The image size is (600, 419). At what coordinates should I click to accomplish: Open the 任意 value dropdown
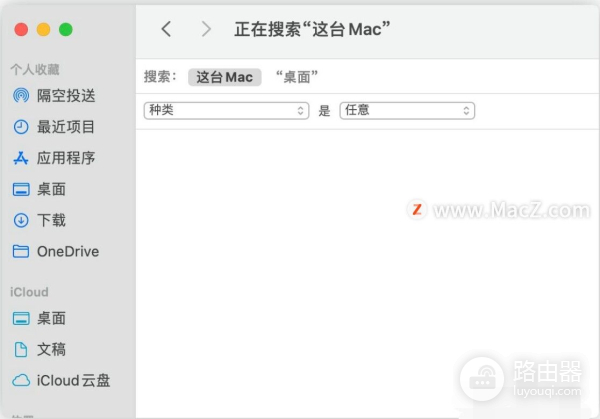click(x=407, y=111)
